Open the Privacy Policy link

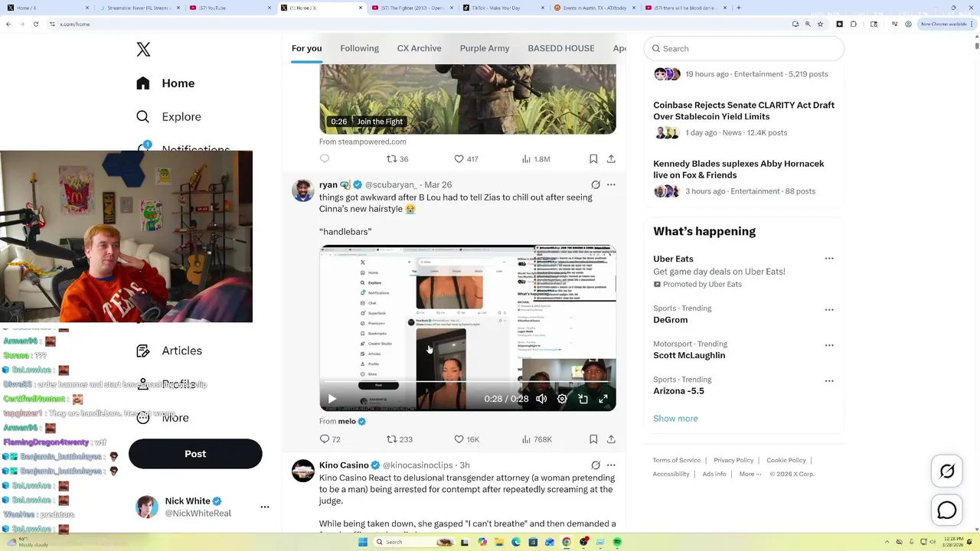pos(733,460)
